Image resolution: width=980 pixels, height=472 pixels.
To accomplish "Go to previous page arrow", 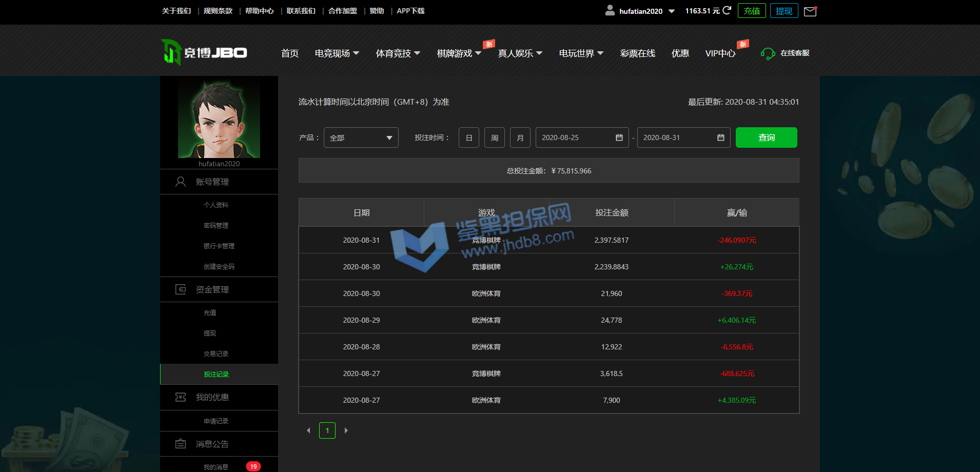I will click(x=308, y=430).
